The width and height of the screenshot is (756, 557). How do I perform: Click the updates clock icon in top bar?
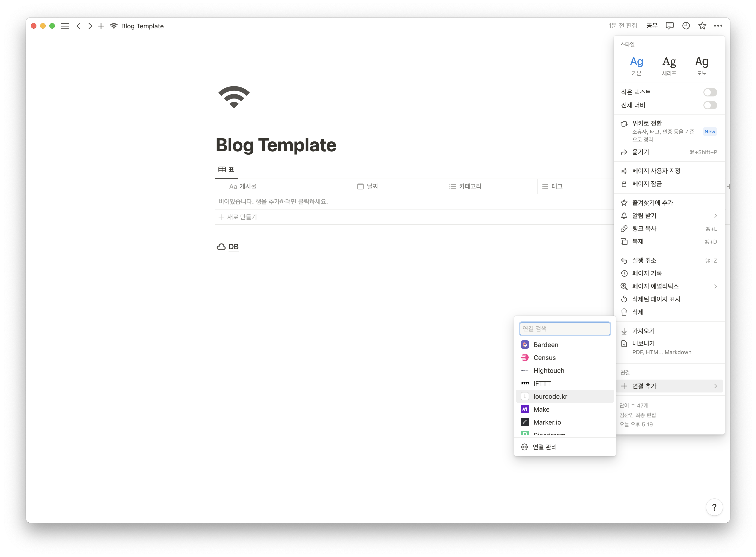point(686,26)
